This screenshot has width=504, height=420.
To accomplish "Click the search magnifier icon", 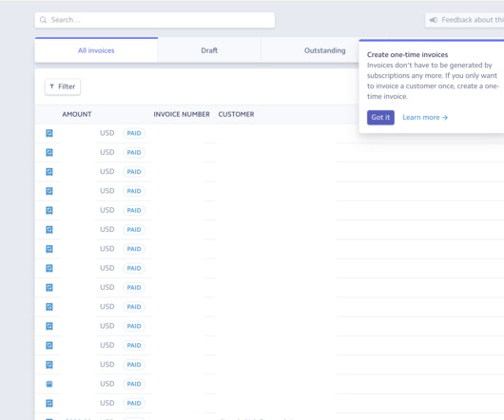I will 43,20.
